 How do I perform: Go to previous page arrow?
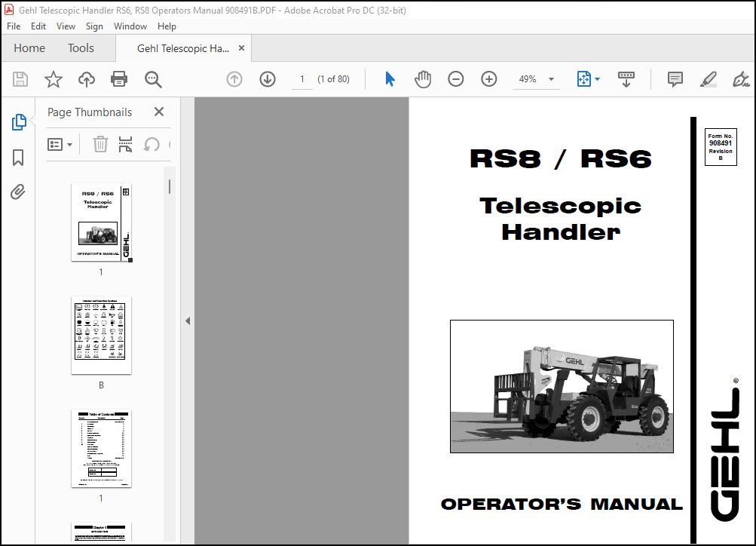234,79
